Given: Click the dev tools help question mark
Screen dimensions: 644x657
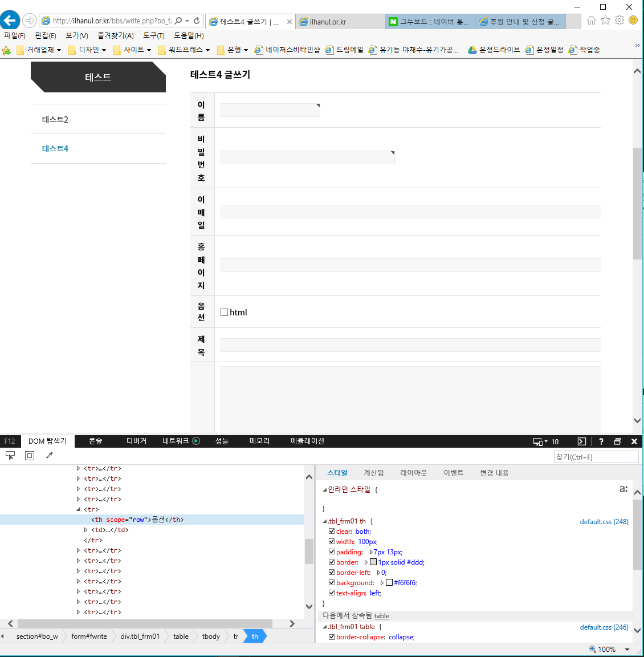Looking at the screenshot, I should 601,441.
